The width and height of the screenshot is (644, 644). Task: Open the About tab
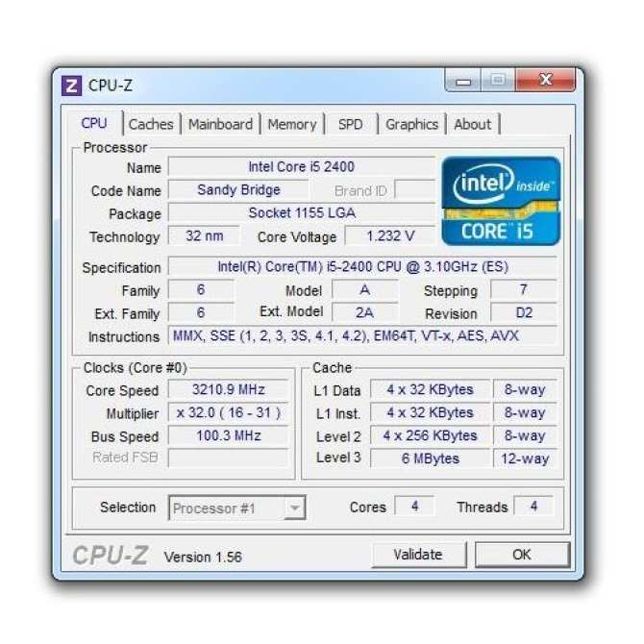click(472, 124)
